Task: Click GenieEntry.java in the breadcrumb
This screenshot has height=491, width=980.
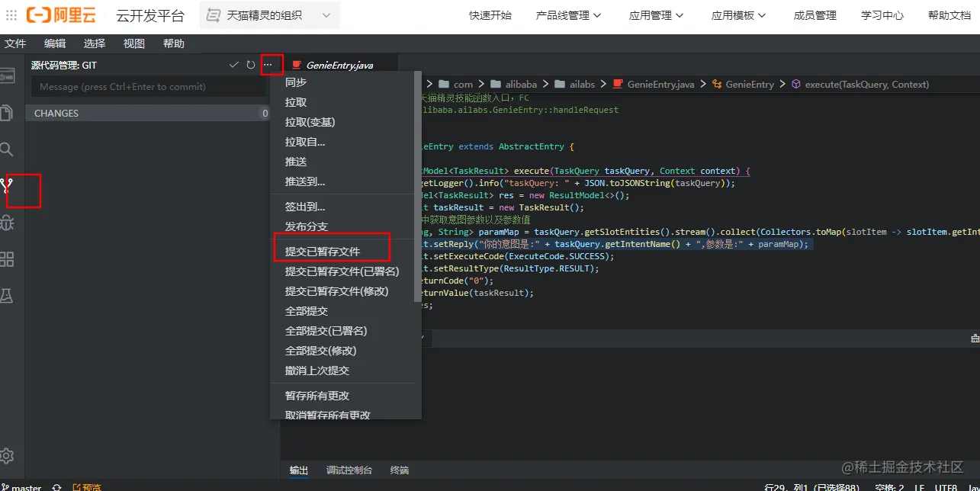Action: 654,84
